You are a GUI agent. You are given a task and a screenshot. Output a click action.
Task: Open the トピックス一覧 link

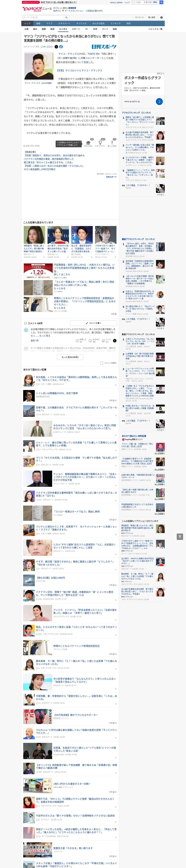[155, 29]
